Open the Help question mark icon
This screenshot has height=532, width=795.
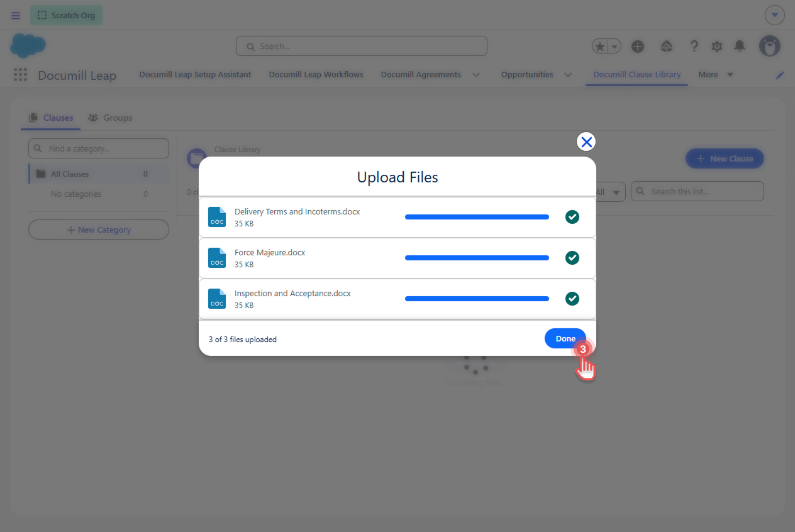tap(694, 46)
